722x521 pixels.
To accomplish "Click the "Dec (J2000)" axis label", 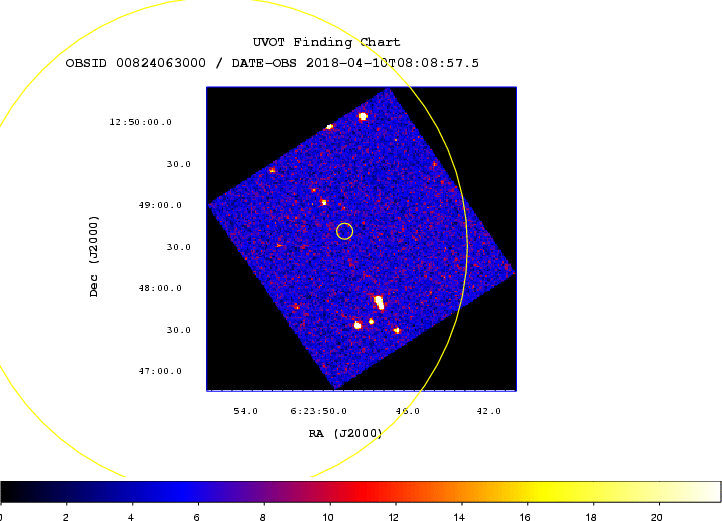I will pos(93,256).
